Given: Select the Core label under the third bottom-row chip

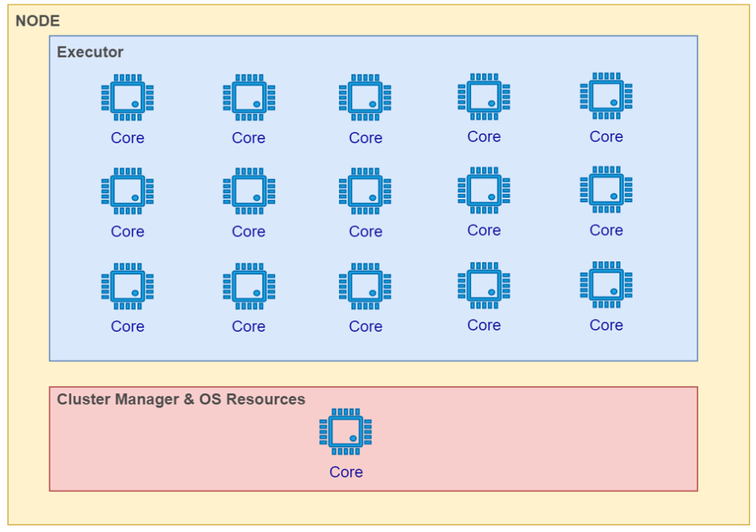Looking at the screenshot, I should pyautogui.click(x=365, y=326).
